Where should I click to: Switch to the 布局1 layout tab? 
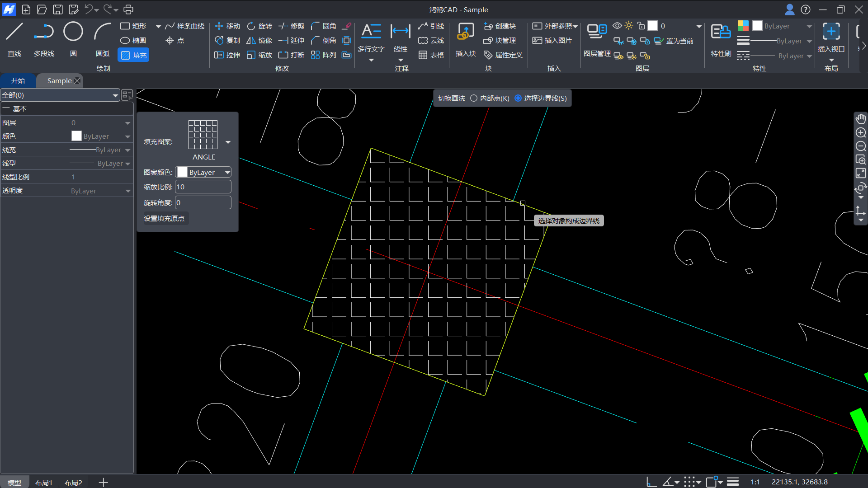(44, 483)
